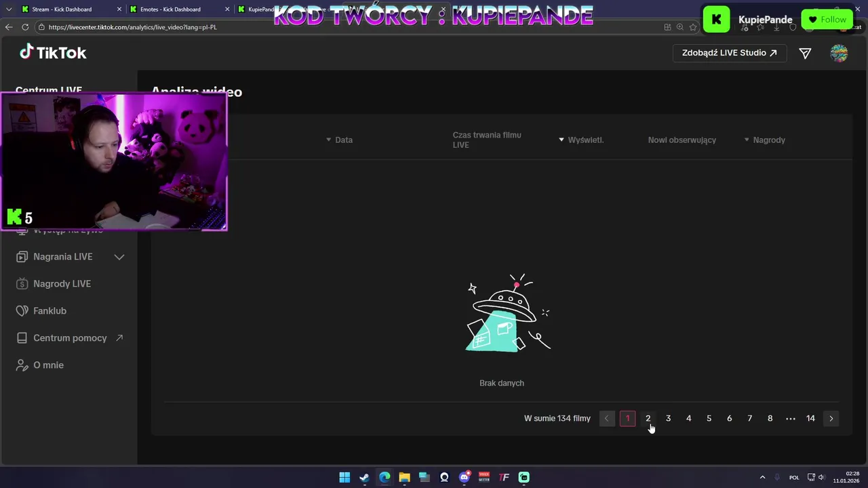Click the webcam overlay thumbnail
The image size is (868, 488).
tap(114, 162)
